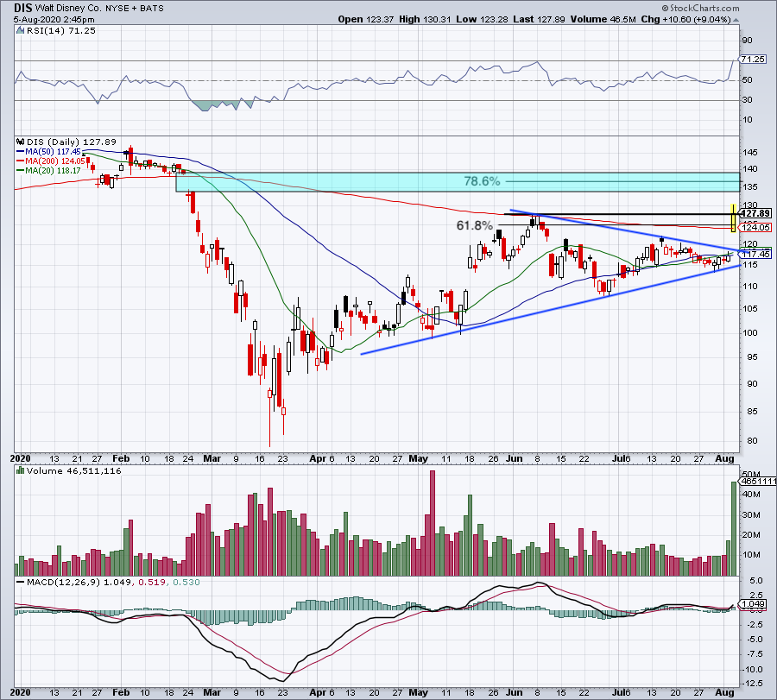Image resolution: width=777 pixels, height=700 pixels.
Task: Click the tallest May volume bar
Action: pos(433,523)
